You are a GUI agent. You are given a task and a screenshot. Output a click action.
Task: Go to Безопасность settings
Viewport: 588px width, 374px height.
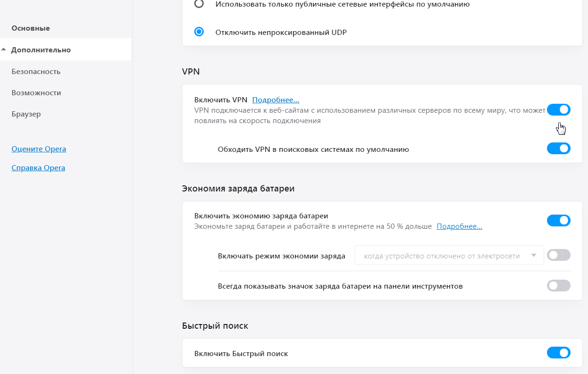pyautogui.click(x=36, y=72)
